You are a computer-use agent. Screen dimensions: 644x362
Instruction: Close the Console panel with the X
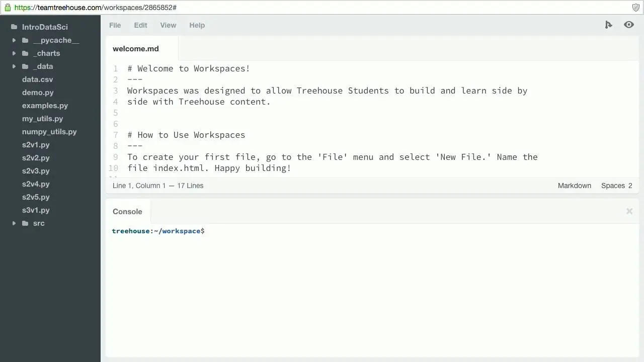[629, 211]
